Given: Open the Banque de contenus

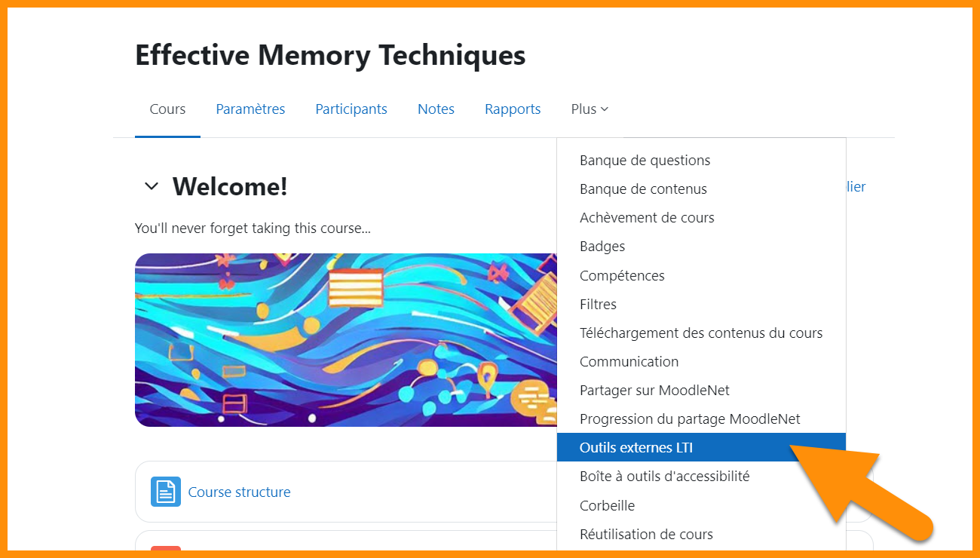Looking at the screenshot, I should point(643,189).
